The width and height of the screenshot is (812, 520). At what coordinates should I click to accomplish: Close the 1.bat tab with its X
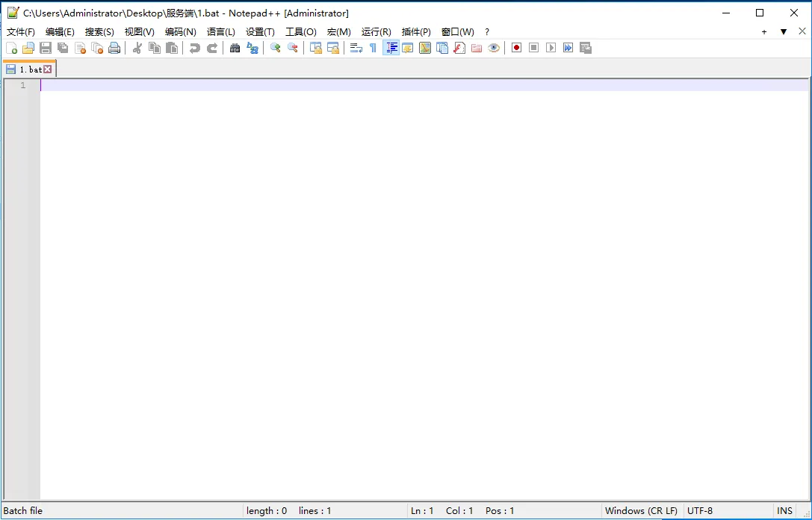(x=48, y=69)
